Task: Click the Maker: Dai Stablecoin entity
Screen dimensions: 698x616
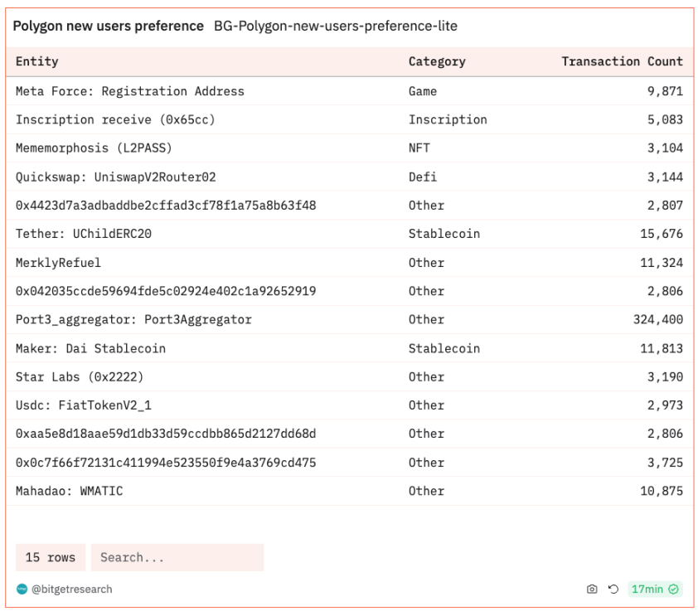Action: pyautogui.click(x=90, y=348)
